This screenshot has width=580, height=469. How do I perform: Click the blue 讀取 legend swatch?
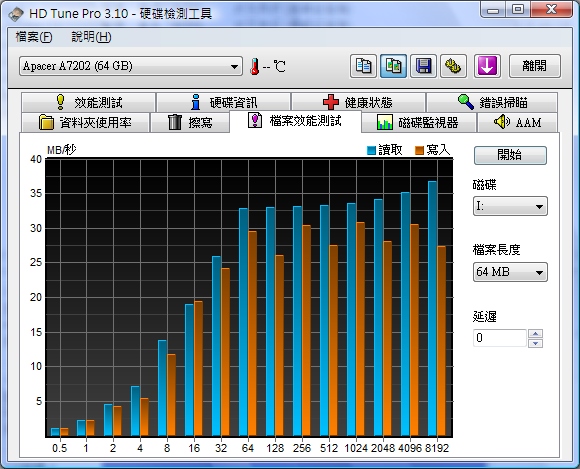pos(371,150)
